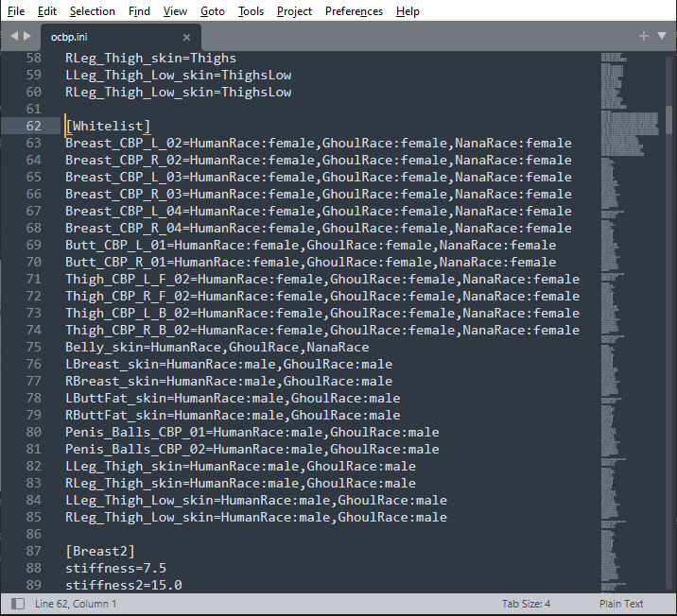677x616 pixels.
Task: Click the RButtFat_skin line
Action: 233,415
